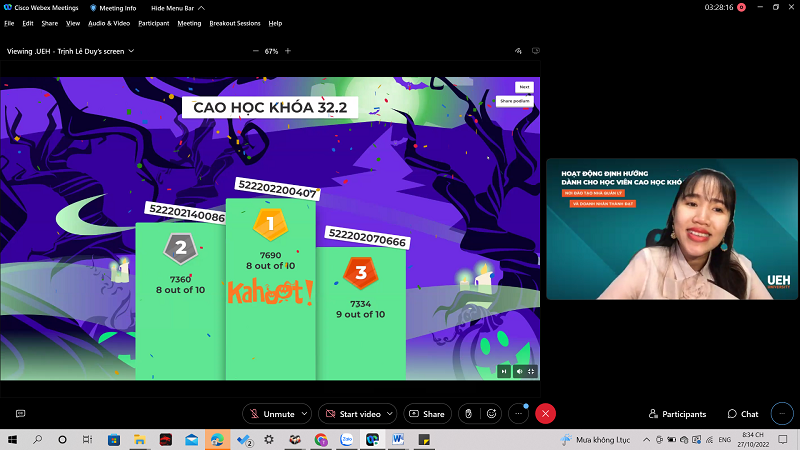This screenshot has width=800, height=450.
Task: Open Settings gear in taskbar
Action: click(x=269, y=440)
